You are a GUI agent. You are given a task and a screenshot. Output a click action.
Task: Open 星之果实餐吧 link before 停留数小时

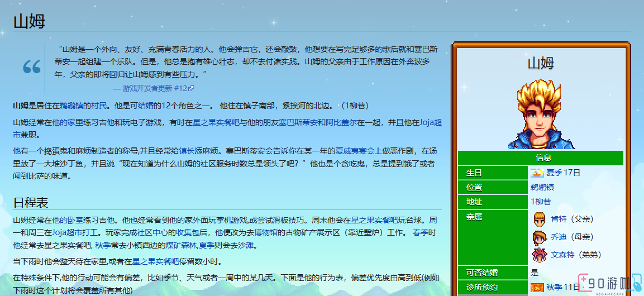tap(155, 261)
